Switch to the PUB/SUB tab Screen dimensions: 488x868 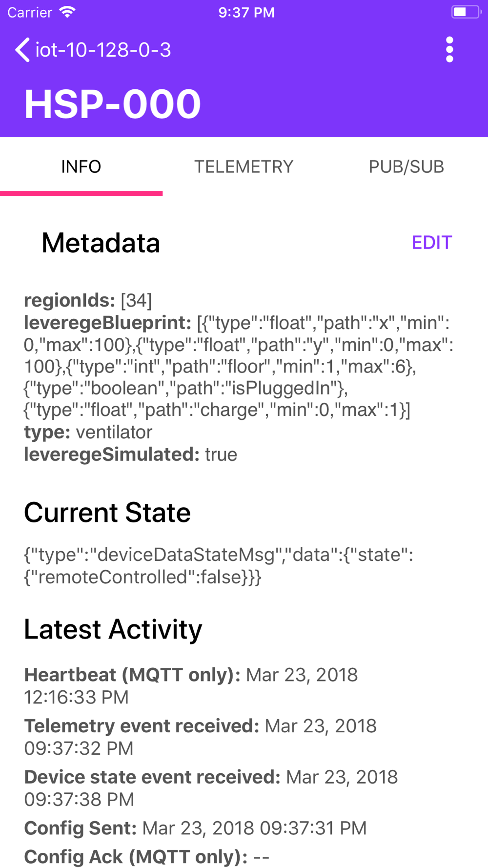pos(407,167)
